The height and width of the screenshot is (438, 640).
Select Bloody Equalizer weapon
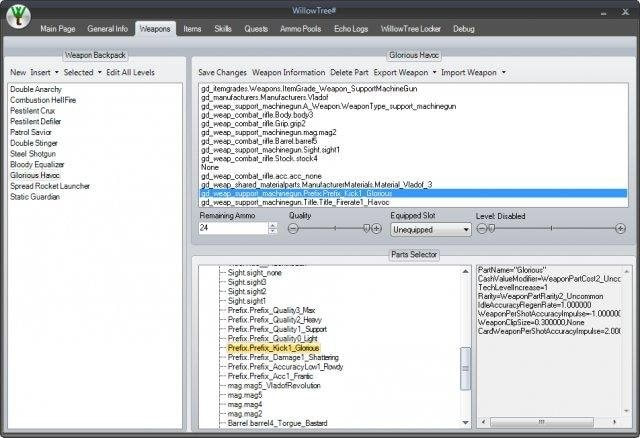pyautogui.click(x=37, y=165)
